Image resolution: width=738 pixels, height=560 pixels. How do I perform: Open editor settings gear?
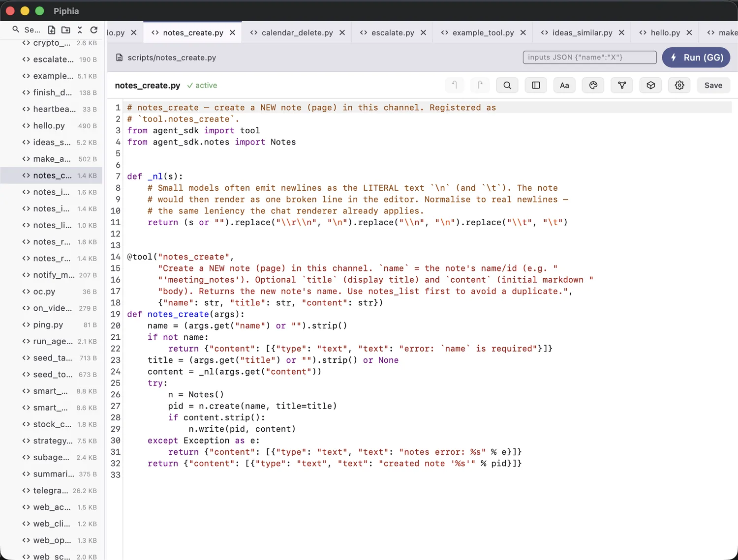coord(679,85)
